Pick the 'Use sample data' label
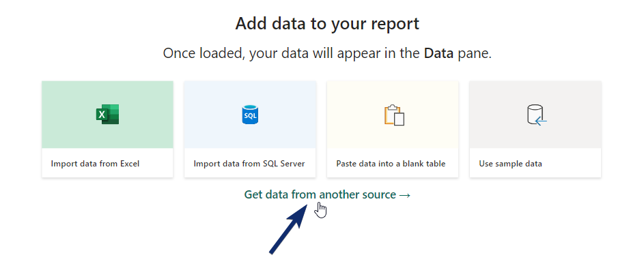The width and height of the screenshot is (644, 264). [511, 164]
